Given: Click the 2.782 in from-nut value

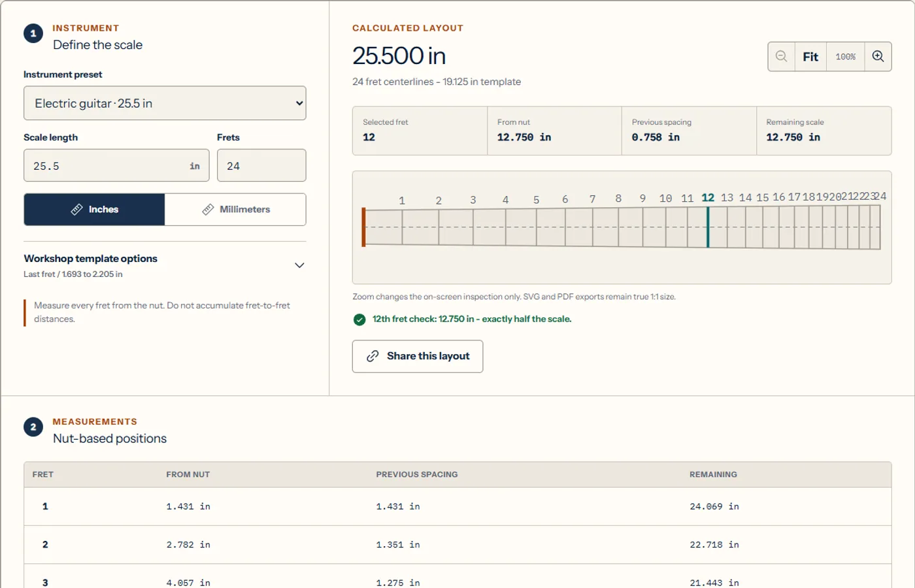Looking at the screenshot, I should click(x=188, y=545).
